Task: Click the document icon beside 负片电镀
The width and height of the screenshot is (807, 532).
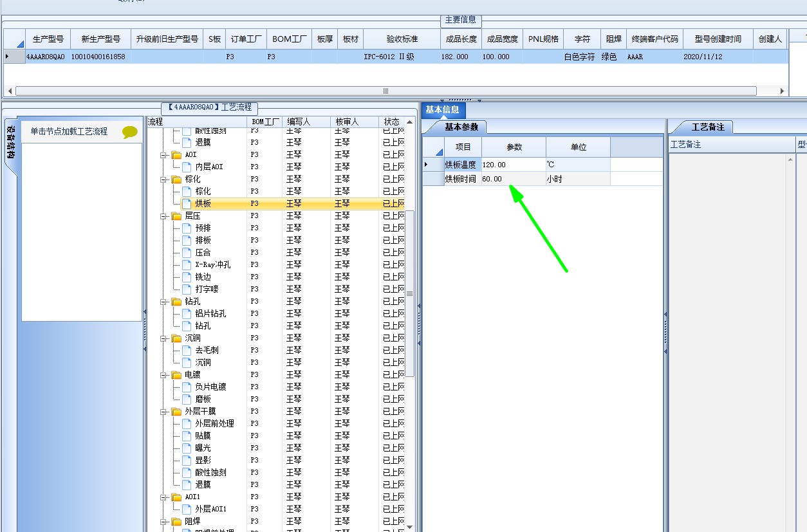Action: pyautogui.click(x=187, y=387)
